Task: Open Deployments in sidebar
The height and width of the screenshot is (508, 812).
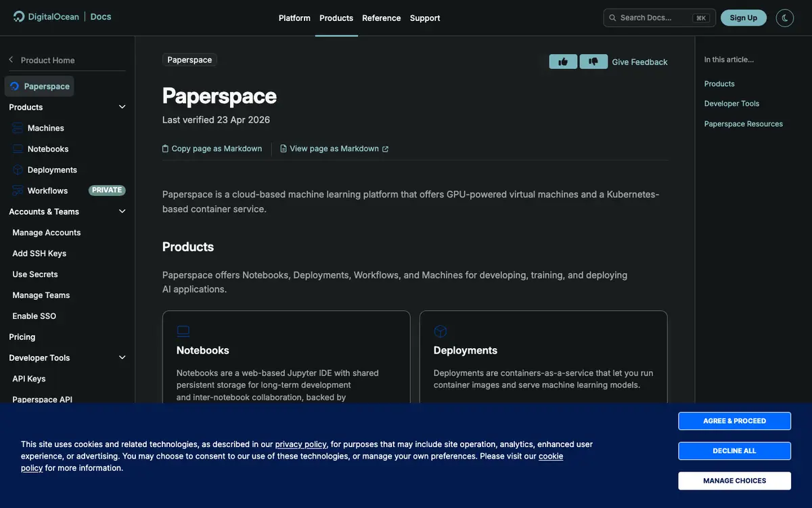Action: (52, 170)
